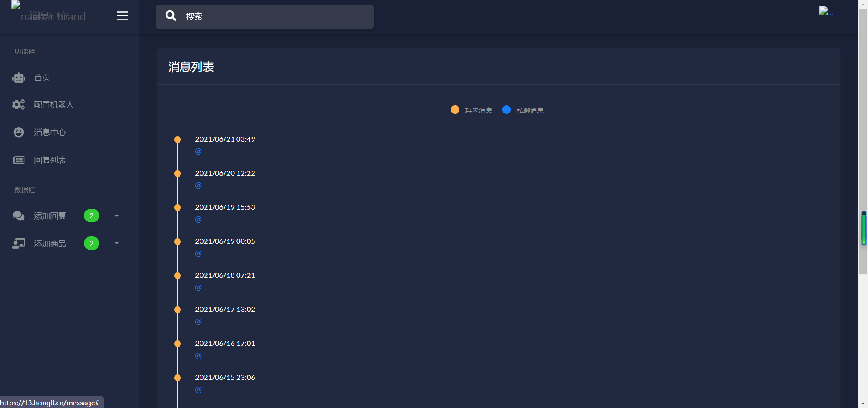
Task: Open the 消息中心 menu item
Action: point(50,133)
